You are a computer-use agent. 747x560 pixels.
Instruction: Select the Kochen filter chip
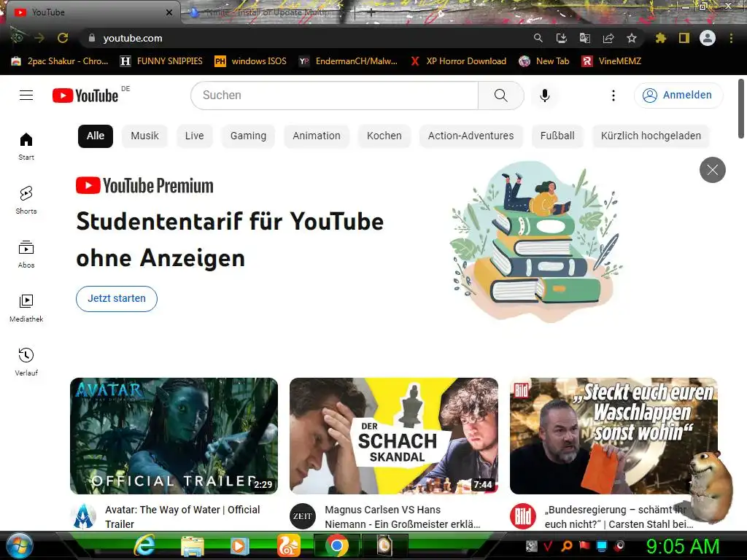[384, 136]
